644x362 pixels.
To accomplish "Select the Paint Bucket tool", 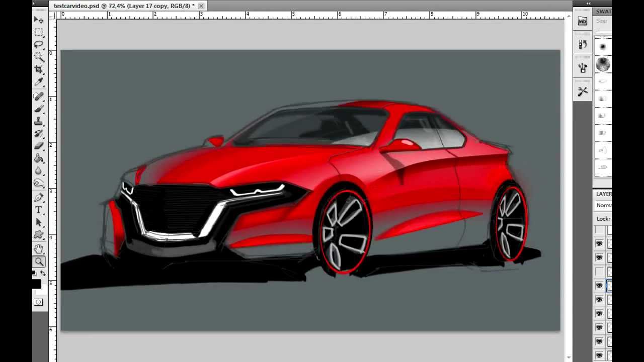I will [x=39, y=158].
